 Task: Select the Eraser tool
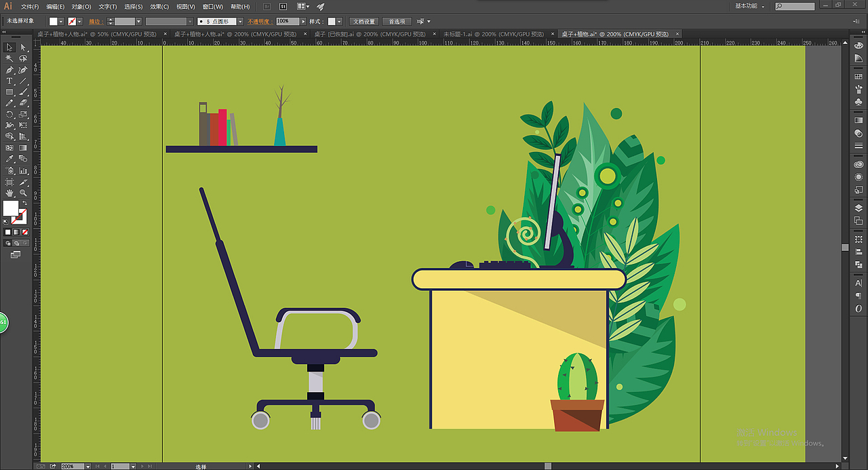coord(22,102)
